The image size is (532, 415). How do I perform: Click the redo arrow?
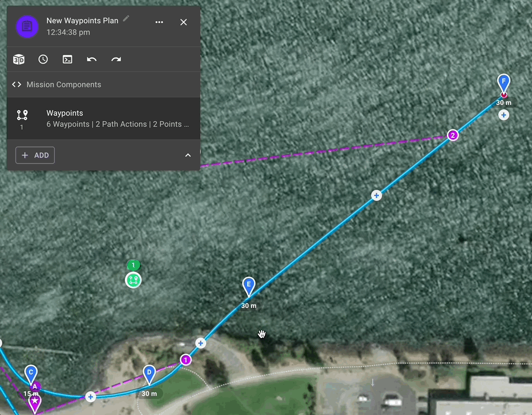(x=116, y=59)
